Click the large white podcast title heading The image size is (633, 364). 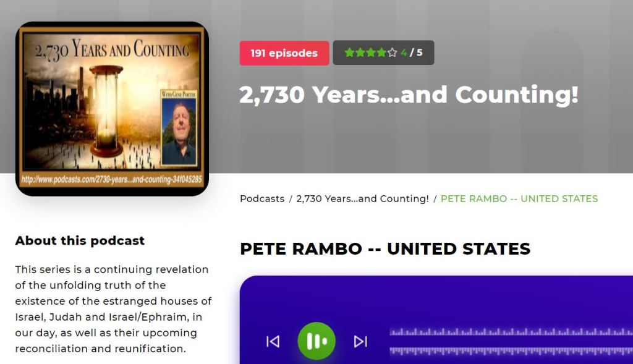click(409, 95)
